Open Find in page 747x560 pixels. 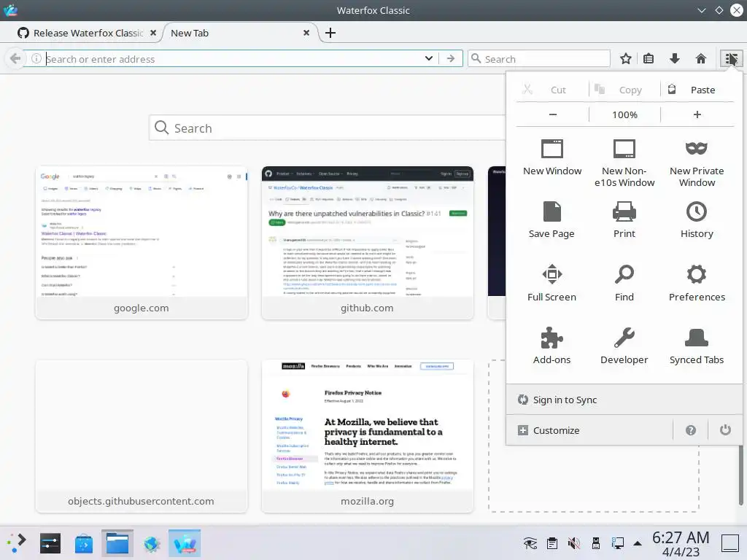(624, 284)
